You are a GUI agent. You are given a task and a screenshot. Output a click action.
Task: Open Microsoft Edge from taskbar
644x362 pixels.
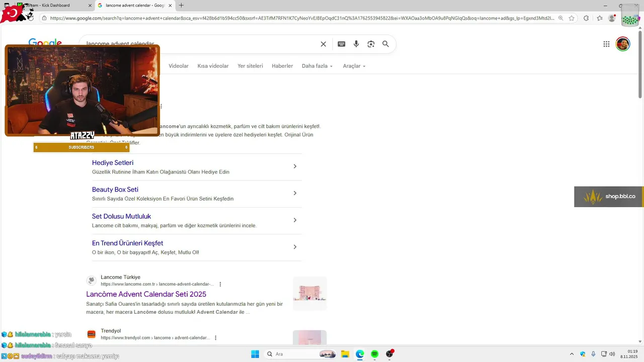click(360, 354)
